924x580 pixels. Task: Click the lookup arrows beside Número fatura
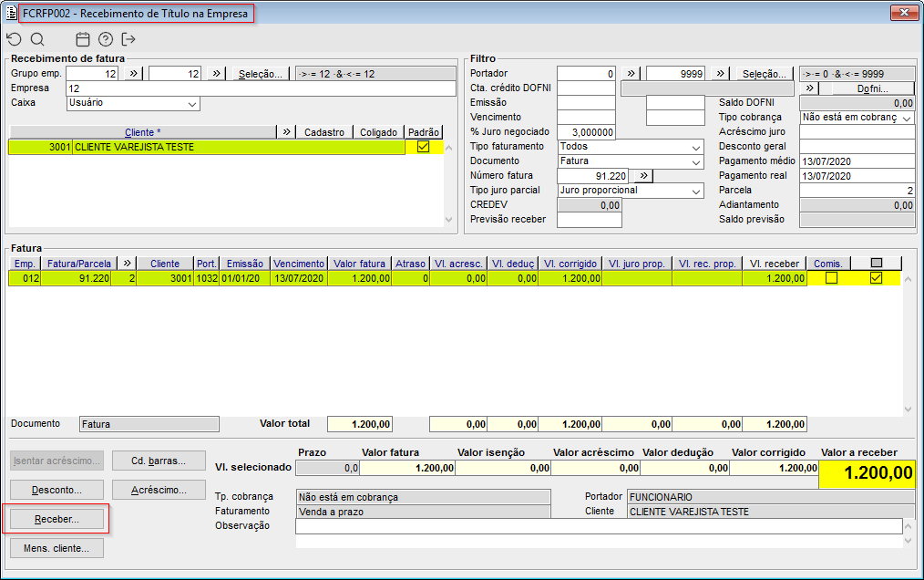tap(643, 176)
